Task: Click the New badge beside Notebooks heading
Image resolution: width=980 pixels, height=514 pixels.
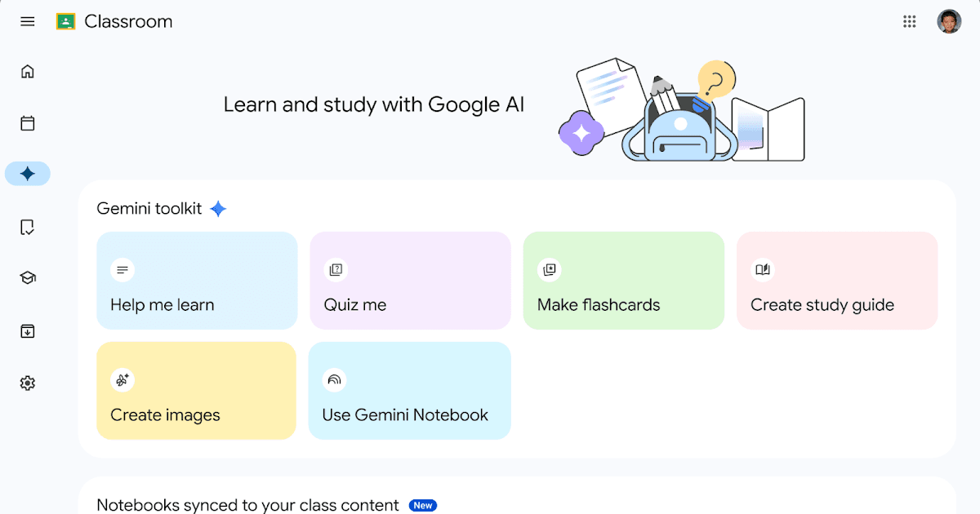Action: click(x=423, y=506)
